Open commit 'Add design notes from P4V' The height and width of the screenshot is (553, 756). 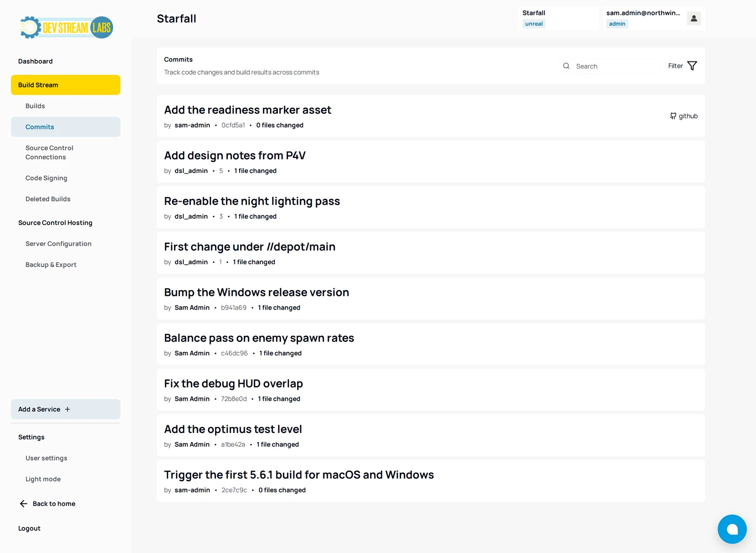pyautogui.click(x=431, y=162)
